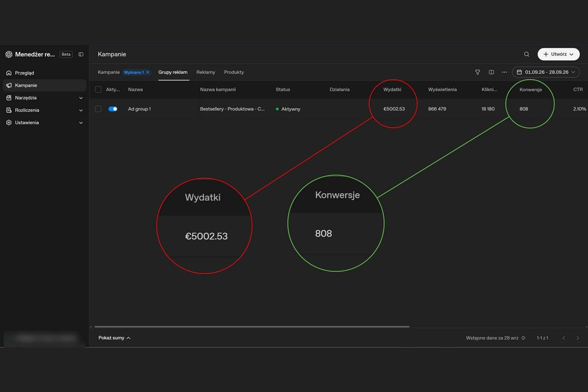Click the 866 479 impressions value
Screen dimensions: 588x392
coord(437,109)
